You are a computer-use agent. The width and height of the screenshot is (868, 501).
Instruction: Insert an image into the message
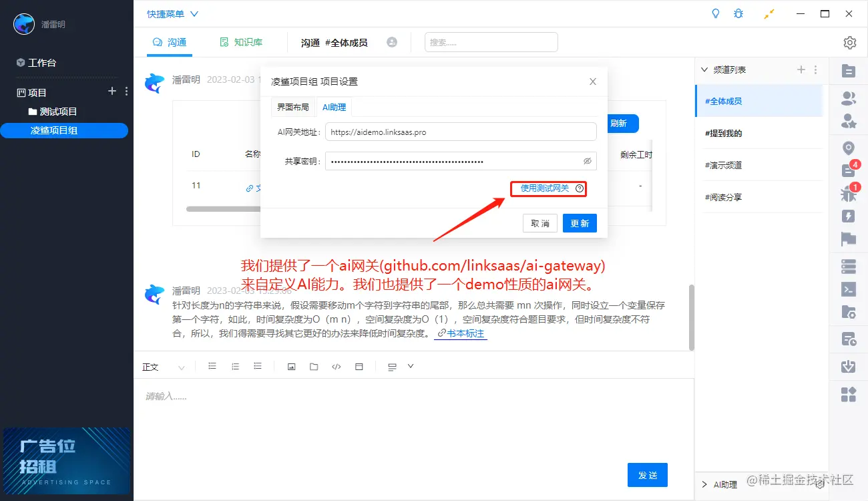[x=291, y=367]
